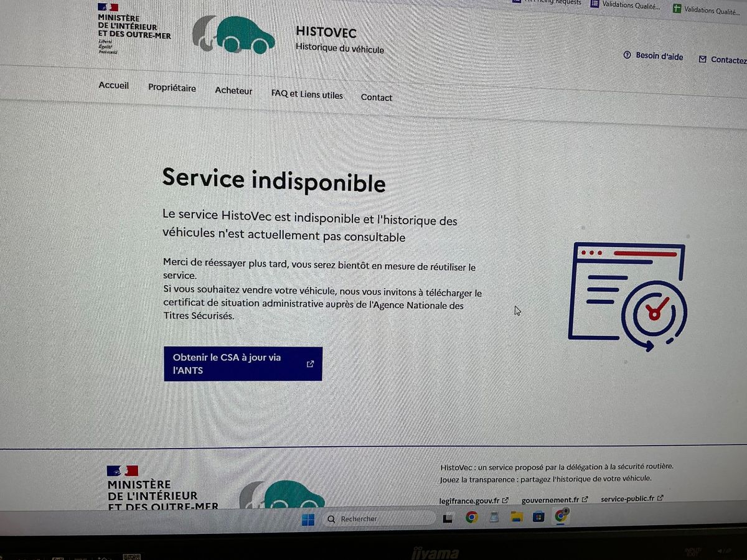Open the Propriétaire menu item
Image resolution: width=747 pixels, height=560 pixels.
[172, 88]
